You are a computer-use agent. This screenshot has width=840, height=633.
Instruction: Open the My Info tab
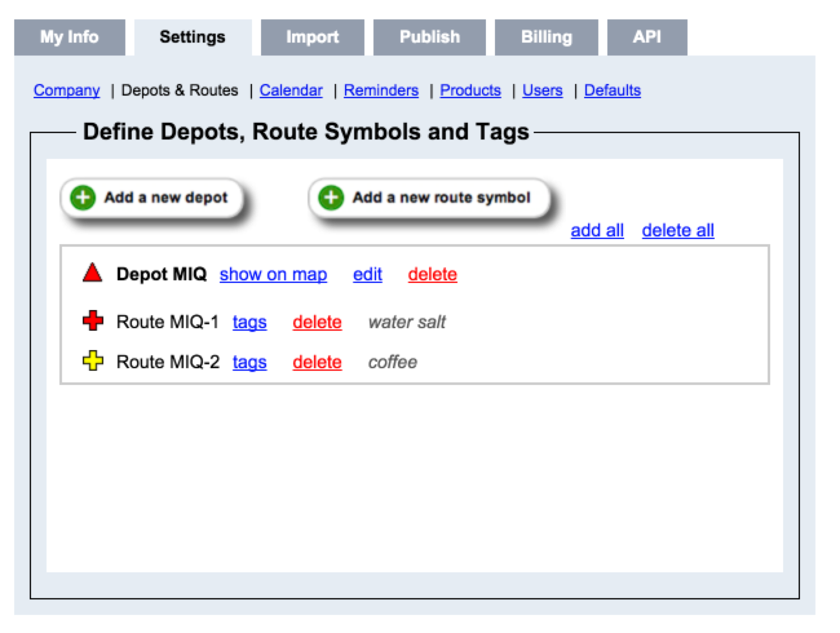click(x=69, y=37)
